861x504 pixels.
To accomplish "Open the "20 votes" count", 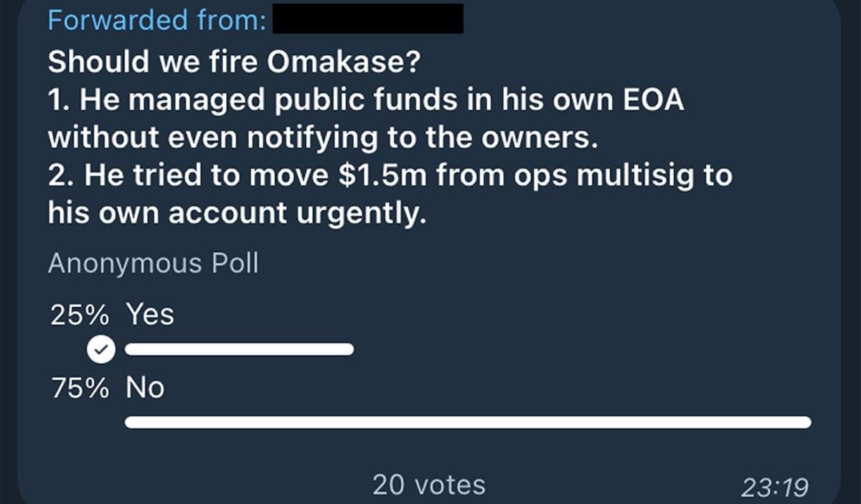I will (x=428, y=485).
